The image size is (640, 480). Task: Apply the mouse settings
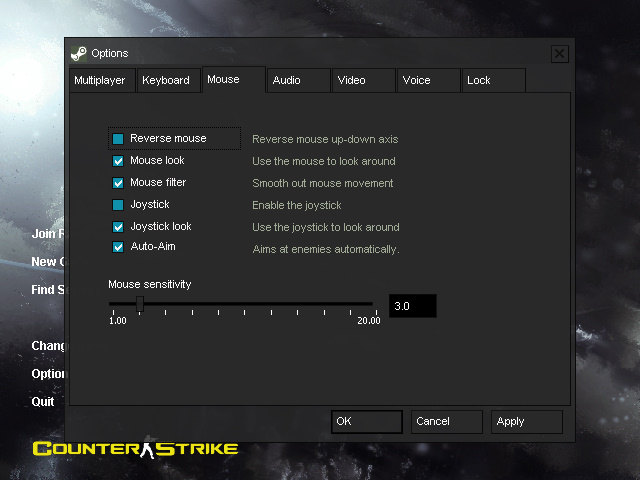click(x=528, y=422)
